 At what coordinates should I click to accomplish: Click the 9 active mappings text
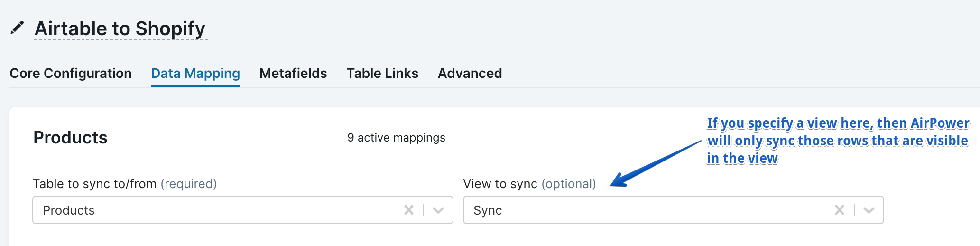396,138
